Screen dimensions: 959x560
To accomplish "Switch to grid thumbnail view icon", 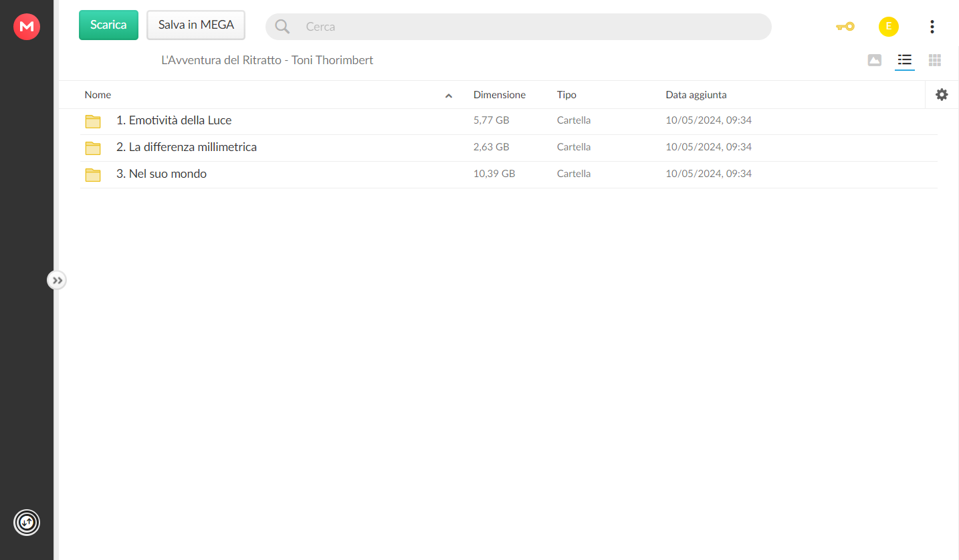I will 935,60.
